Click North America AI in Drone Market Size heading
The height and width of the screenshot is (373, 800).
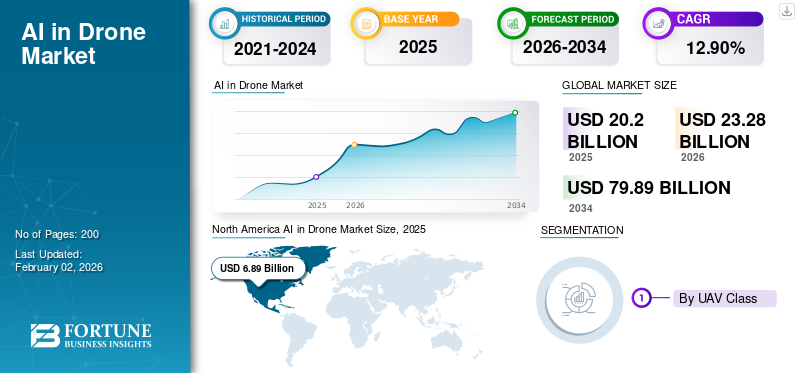319,230
